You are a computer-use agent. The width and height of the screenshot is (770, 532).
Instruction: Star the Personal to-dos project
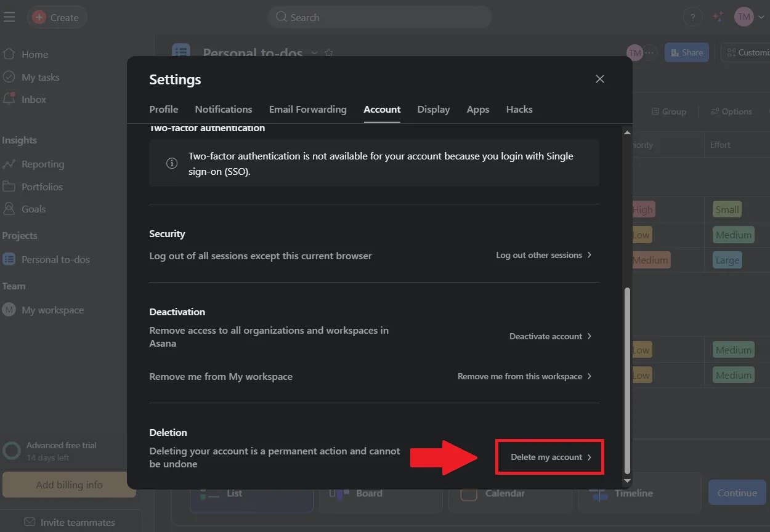coord(329,53)
